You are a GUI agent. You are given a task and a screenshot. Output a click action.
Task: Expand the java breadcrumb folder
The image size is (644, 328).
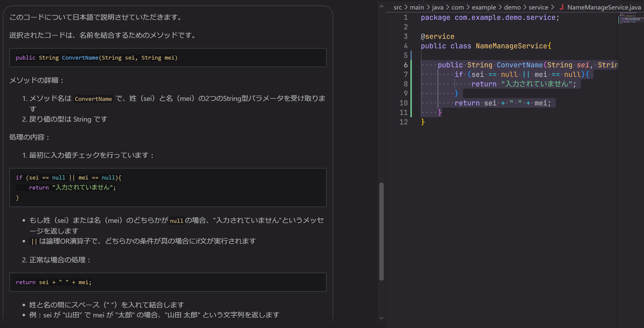(x=438, y=7)
